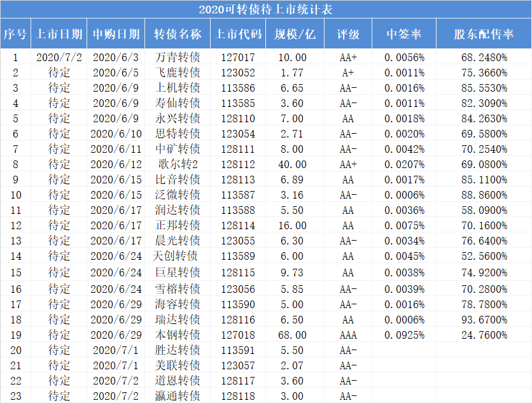Click the bond name 上机转债

(178, 88)
